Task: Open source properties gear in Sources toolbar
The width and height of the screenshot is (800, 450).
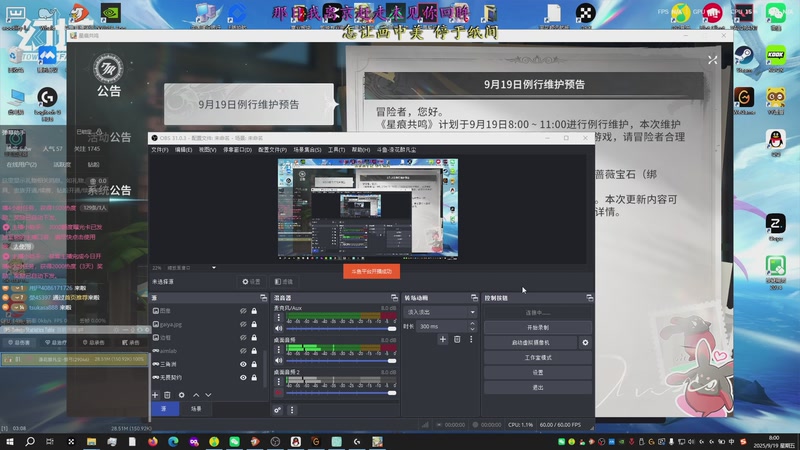Action: [182, 395]
